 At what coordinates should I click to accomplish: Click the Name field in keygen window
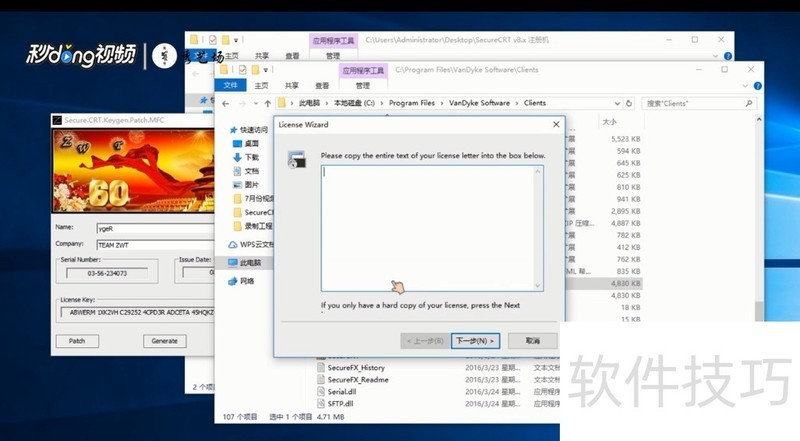(x=155, y=229)
